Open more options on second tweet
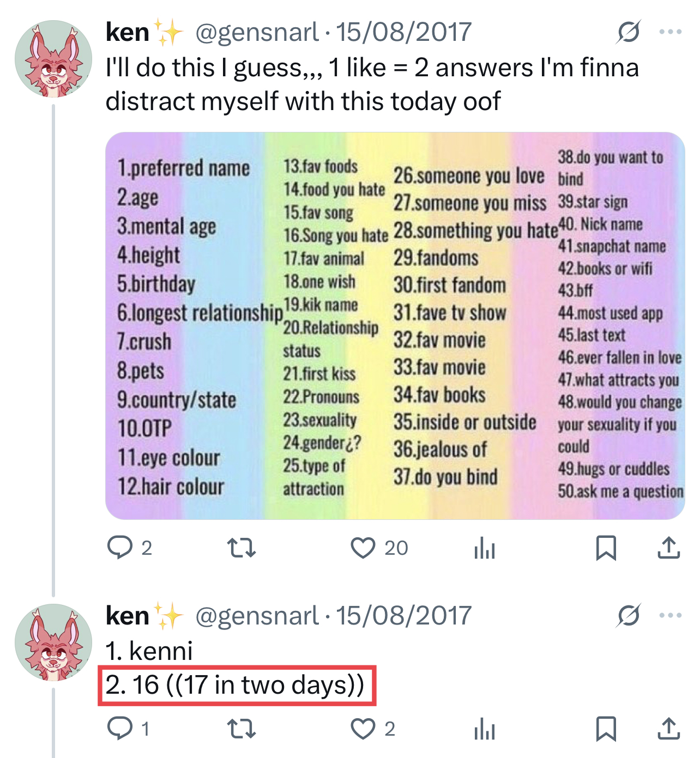The height and width of the screenshot is (758, 700). pos(670,616)
